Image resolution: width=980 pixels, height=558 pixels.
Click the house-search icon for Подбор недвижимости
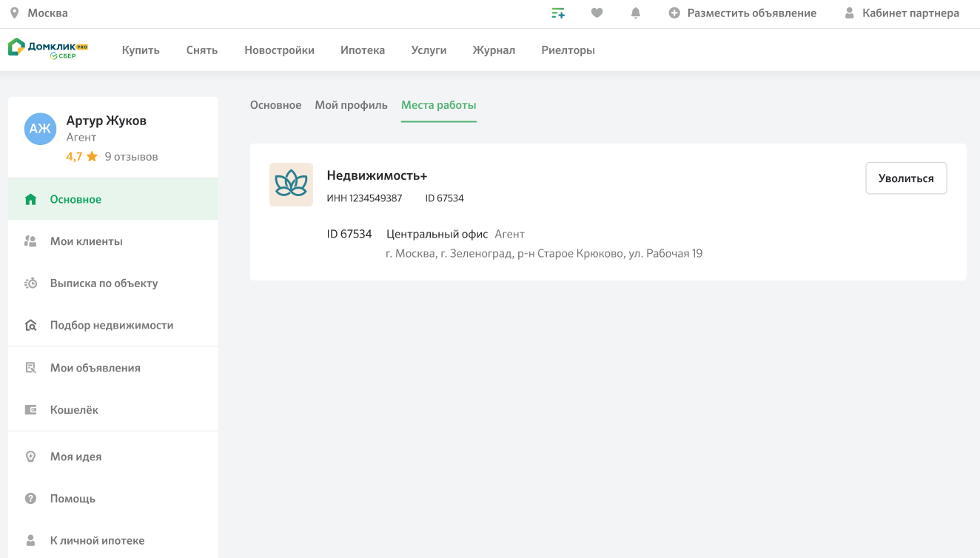coord(30,326)
